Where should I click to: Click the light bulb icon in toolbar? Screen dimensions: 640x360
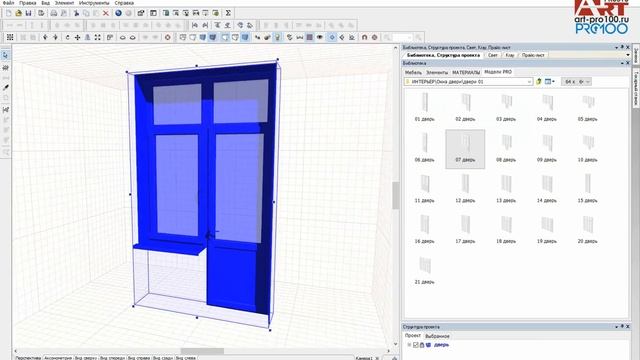click(278, 37)
